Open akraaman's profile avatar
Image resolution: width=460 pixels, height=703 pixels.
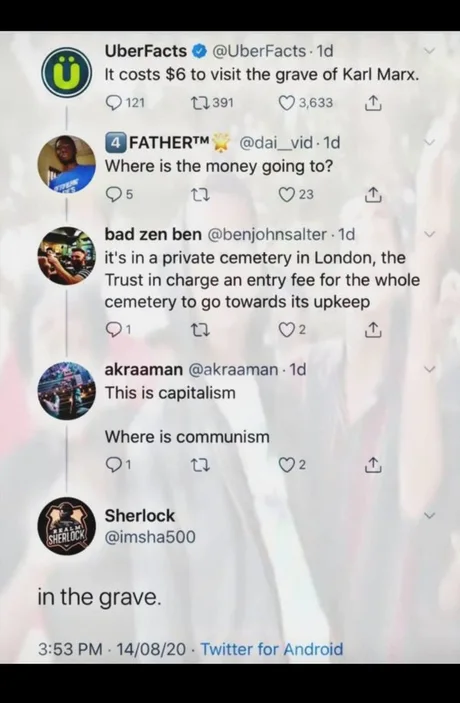click(67, 391)
